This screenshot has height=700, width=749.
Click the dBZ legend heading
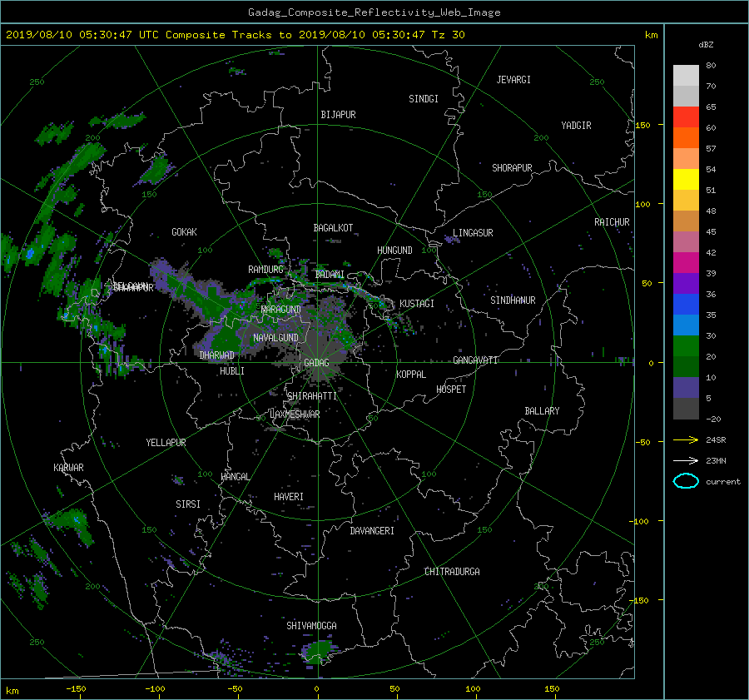706,44
